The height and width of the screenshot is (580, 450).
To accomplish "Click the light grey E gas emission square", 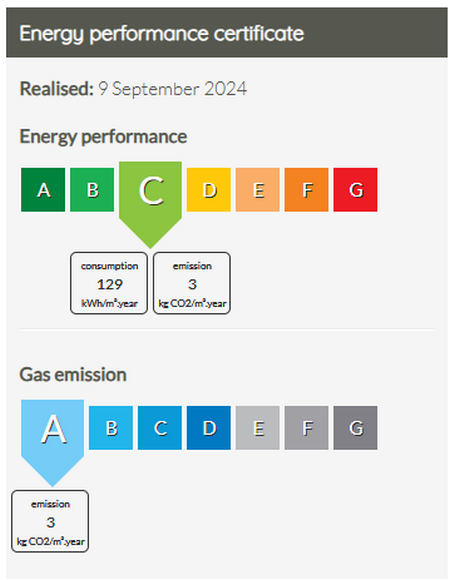I will click(257, 428).
